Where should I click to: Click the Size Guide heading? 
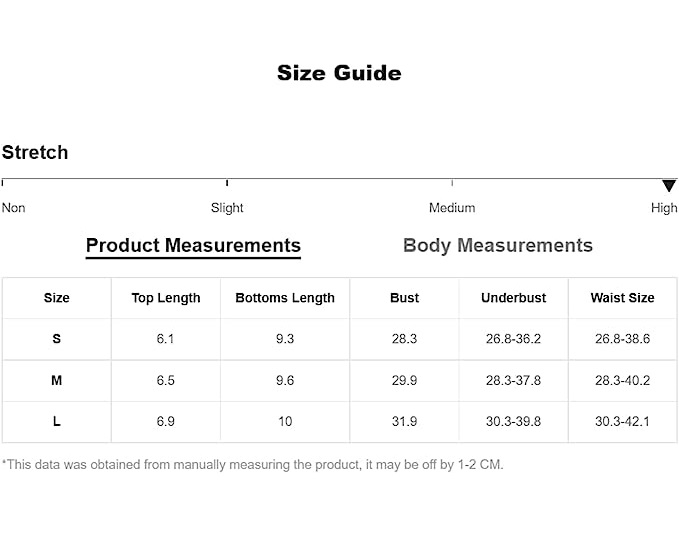tap(339, 73)
